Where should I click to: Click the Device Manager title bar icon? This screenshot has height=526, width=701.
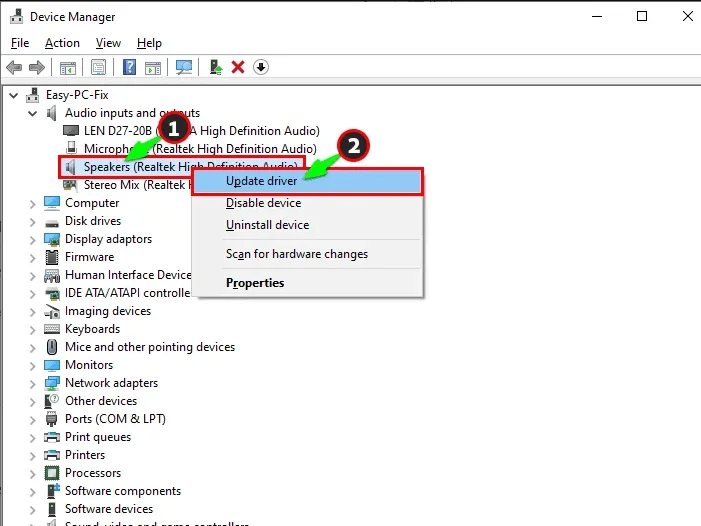click(17, 16)
